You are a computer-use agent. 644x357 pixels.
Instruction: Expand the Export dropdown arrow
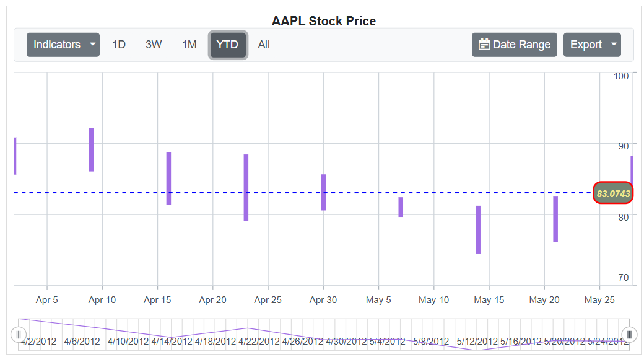click(x=614, y=45)
